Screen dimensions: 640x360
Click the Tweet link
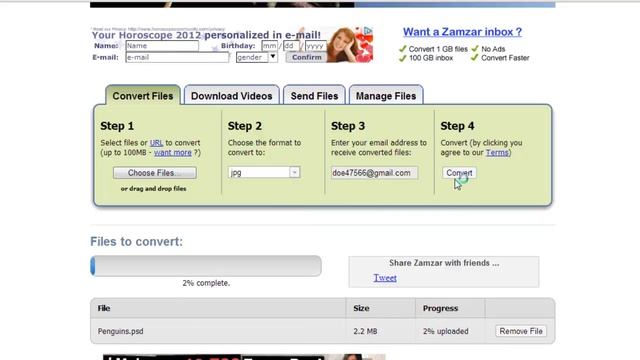pos(385,278)
